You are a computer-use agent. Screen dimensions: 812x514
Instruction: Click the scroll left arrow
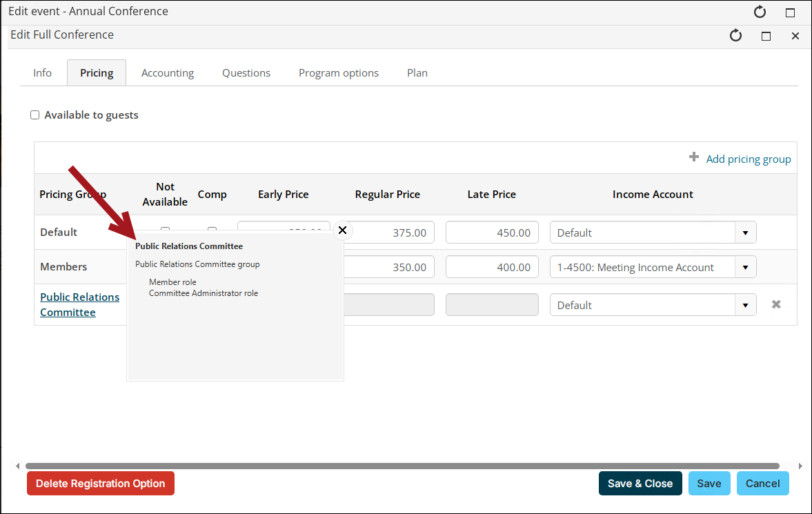pyautogui.click(x=18, y=466)
